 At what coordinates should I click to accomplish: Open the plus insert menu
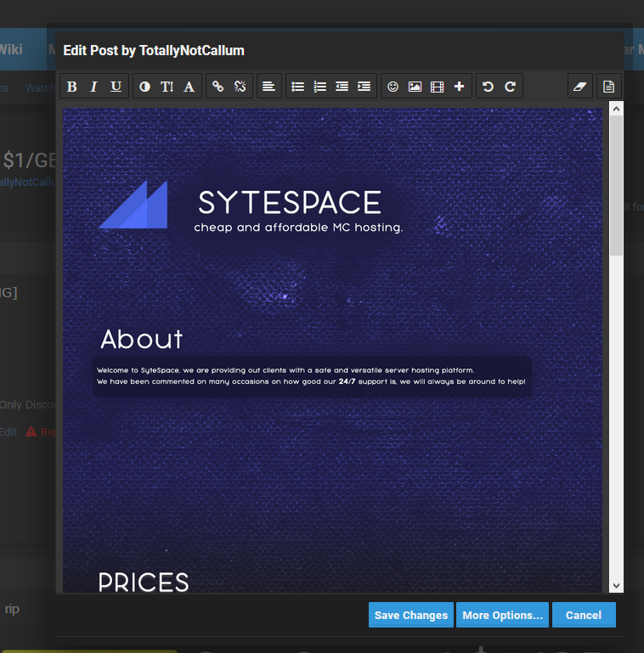click(459, 87)
